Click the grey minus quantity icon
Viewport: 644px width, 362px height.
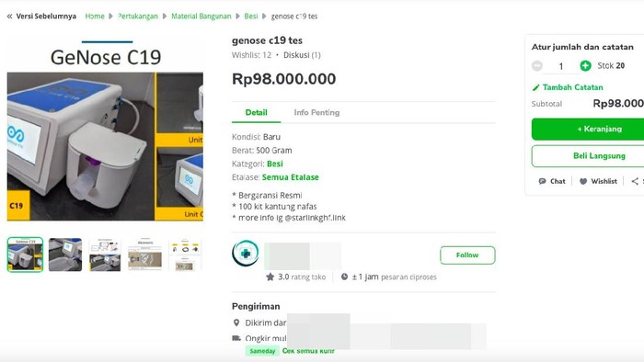(x=536, y=65)
